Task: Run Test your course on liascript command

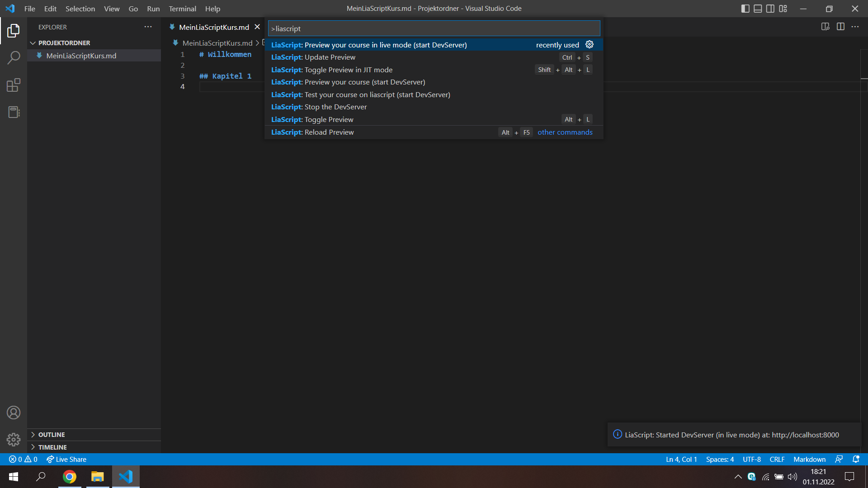Action: (434, 94)
